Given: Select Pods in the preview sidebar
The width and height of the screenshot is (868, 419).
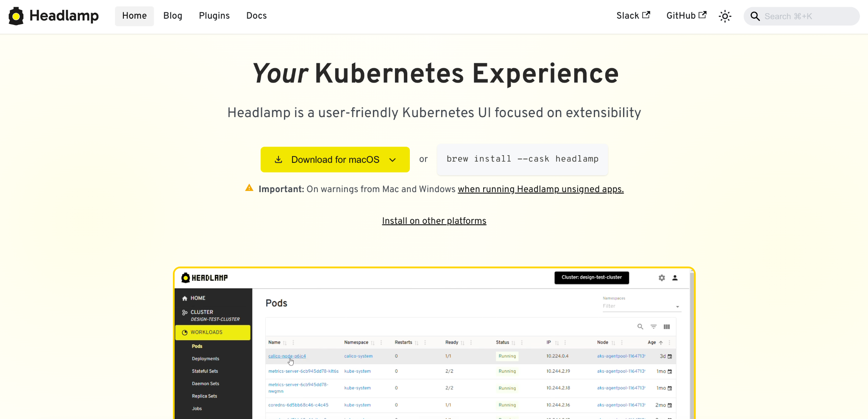Looking at the screenshot, I should [x=197, y=346].
